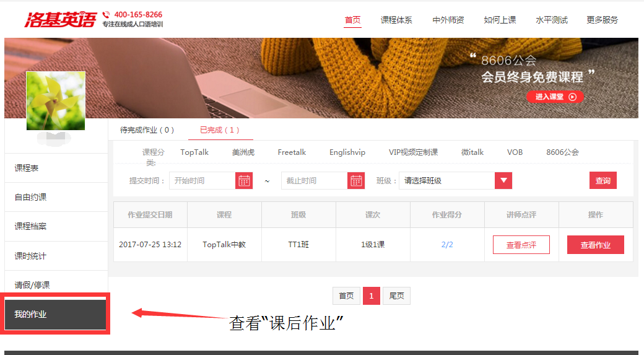Filter by TopTalk course category

(194, 152)
